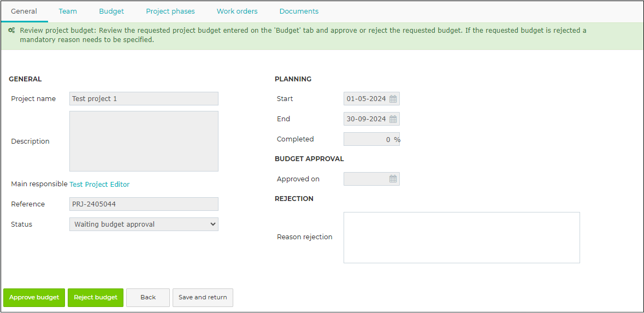Image resolution: width=644 pixels, height=313 pixels.
Task: Click the Reason rejection label
Action: pos(304,237)
